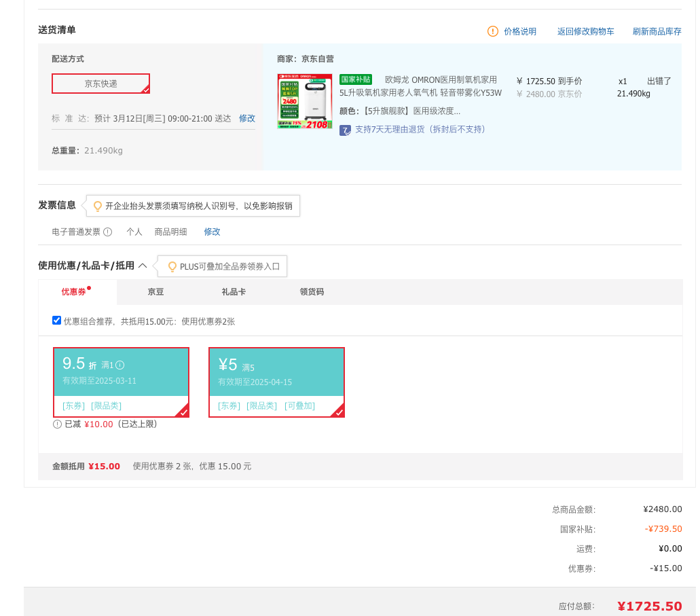Image resolution: width=700 pixels, height=616 pixels.
Task: Click 返回修改购物车 link
Action: pyautogui.click(x=586, y=31)
